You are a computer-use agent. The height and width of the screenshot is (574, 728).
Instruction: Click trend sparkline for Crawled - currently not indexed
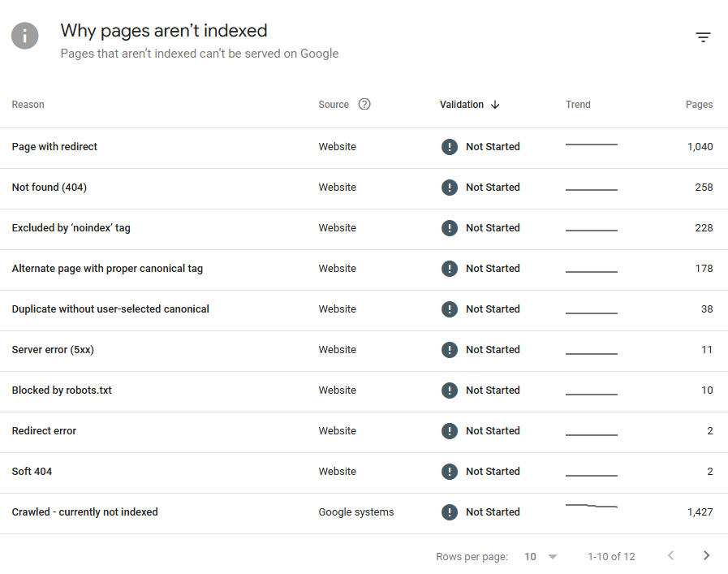click(592, 506)
